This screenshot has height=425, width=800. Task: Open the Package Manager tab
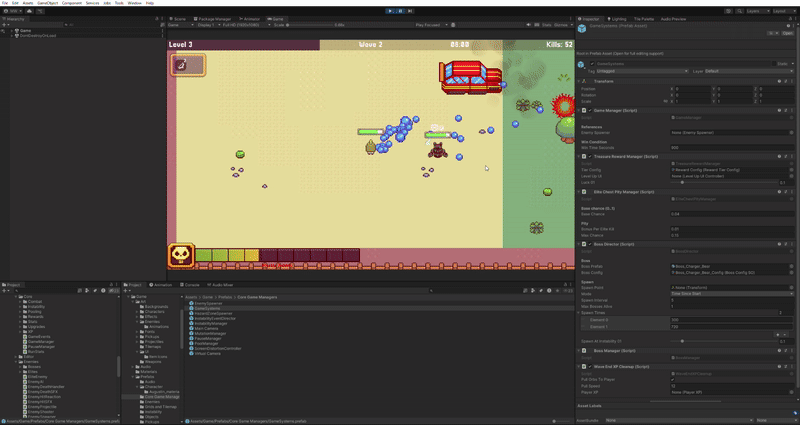(x=214, y=18)
